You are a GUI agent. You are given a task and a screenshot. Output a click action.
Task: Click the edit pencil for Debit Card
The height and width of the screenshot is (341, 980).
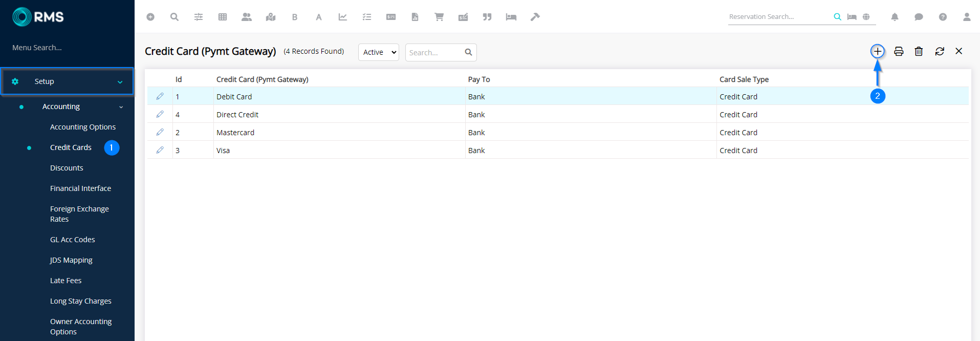pos(160,96)
